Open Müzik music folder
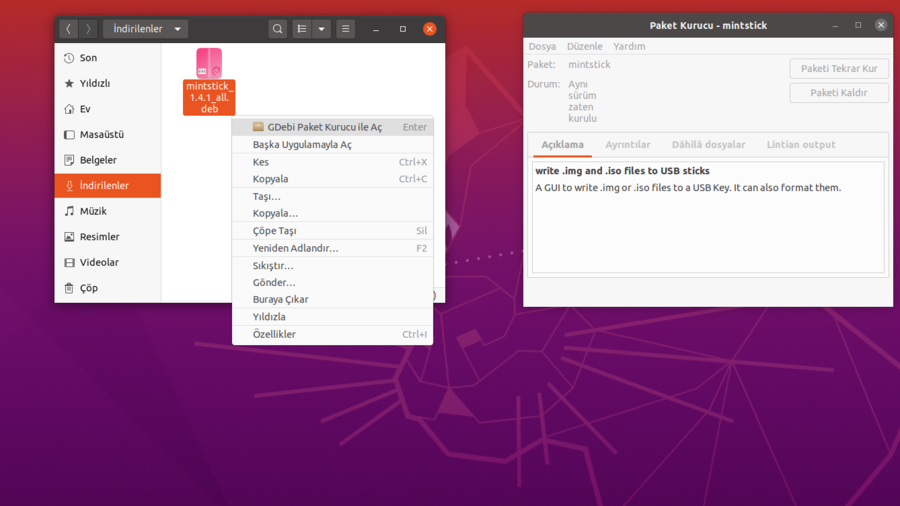This screenshot has width=900, height=506. pyautogui.click(x=108, y=211)
